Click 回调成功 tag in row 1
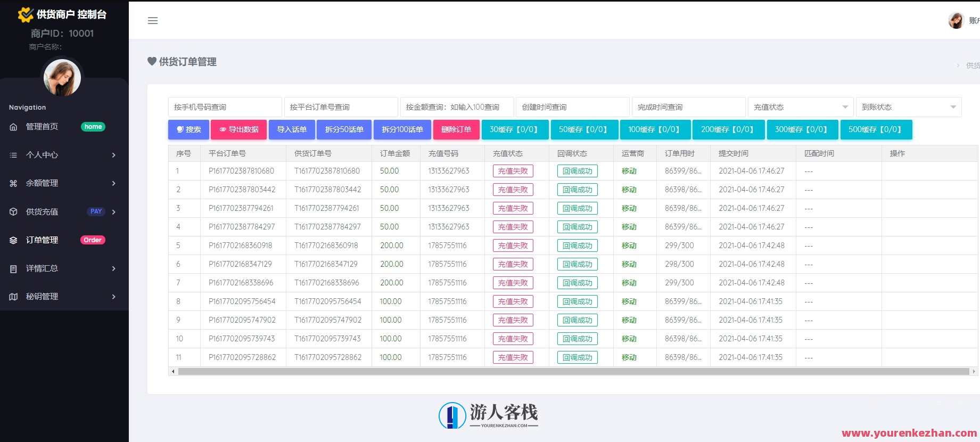 coord(578,171)
